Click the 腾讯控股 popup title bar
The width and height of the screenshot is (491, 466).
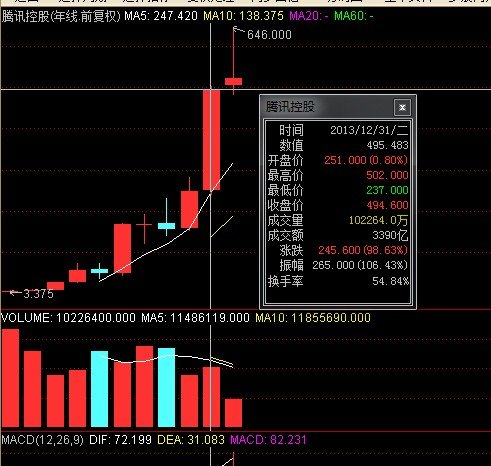pyautogui.click(x=328, y=107)
